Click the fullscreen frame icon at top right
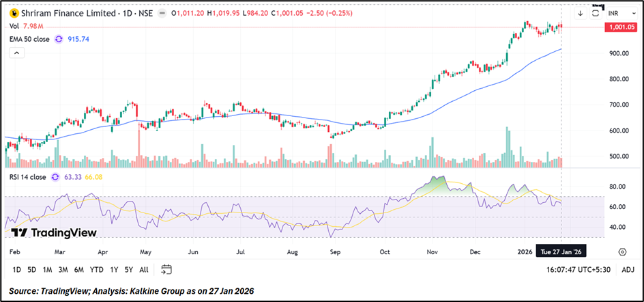 (x=596, y=13)
